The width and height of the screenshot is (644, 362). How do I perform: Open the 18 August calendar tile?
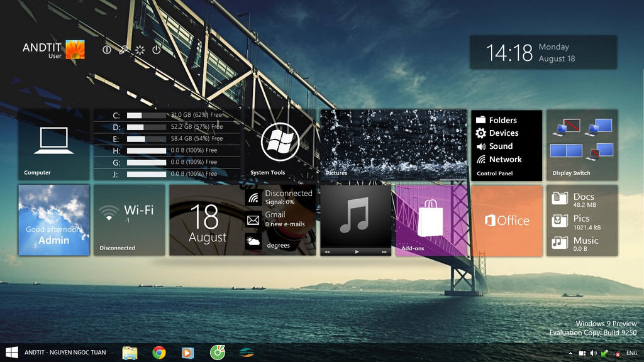point(207,220)
